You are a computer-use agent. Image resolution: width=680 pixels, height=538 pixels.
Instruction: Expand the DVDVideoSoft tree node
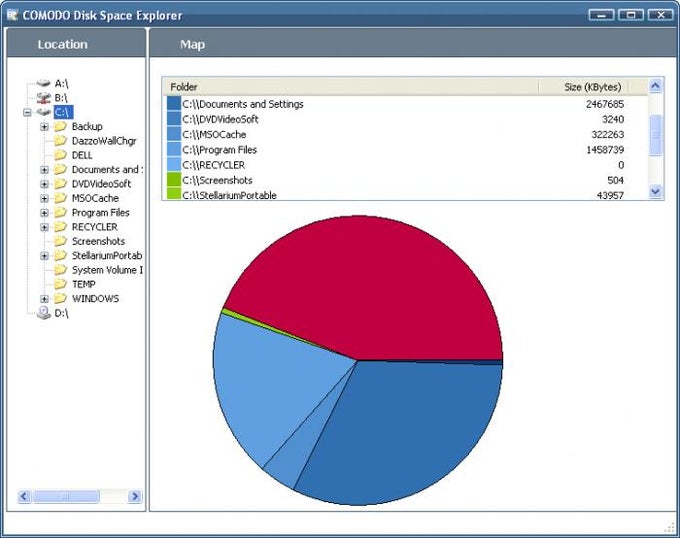click(x=44, y=184)
